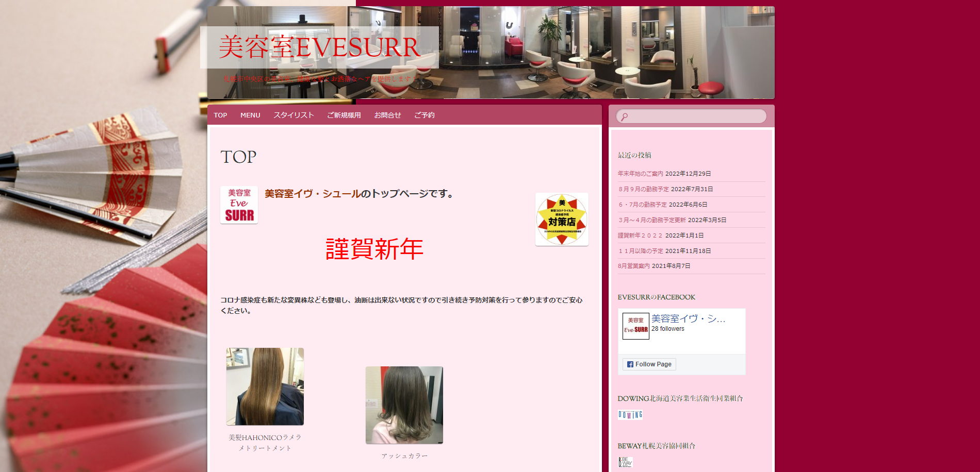Screen dimensions: 980x472
Task: Open the 謹賀新年2022 post
Action: 640,235
